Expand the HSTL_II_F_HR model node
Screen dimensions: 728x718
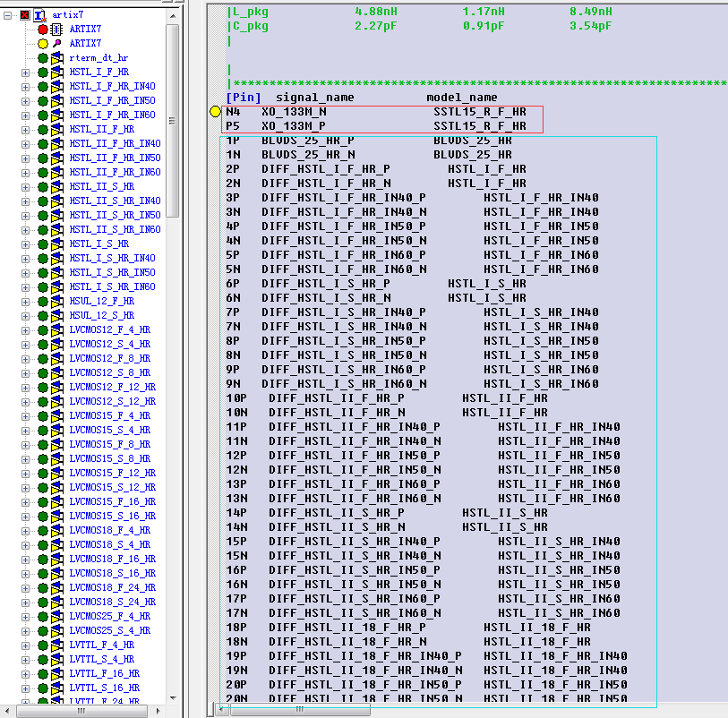(26, 130)
